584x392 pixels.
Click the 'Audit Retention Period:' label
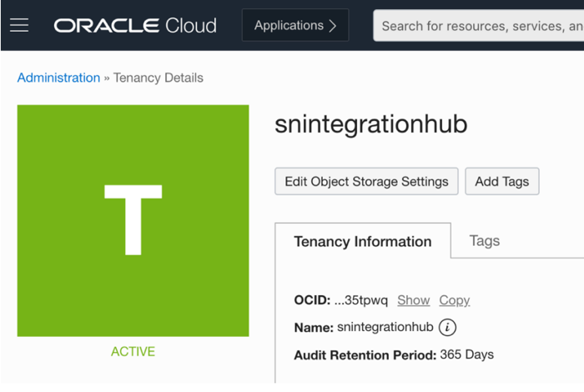click(x=365, y=355)
